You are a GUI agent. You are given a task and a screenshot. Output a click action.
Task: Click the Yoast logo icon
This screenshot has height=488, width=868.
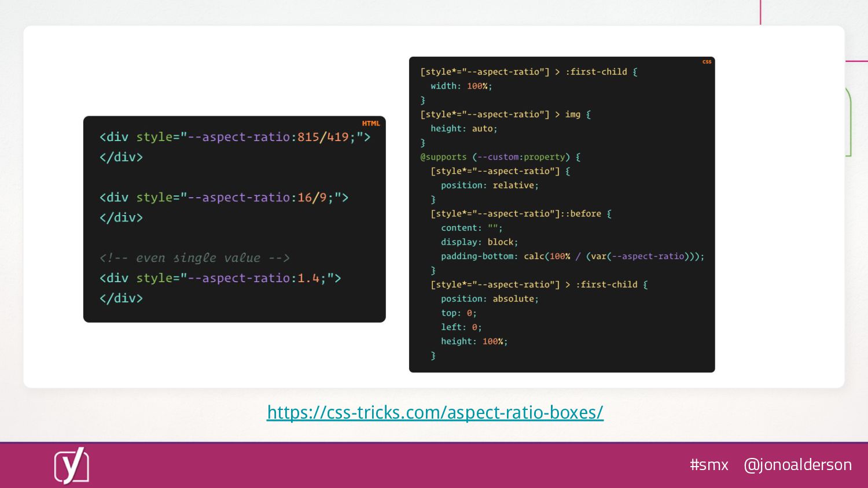72,465
